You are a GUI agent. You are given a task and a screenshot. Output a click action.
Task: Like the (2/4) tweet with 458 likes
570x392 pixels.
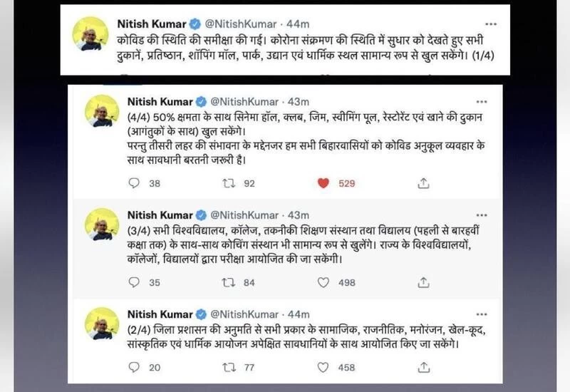click(323, 368)
